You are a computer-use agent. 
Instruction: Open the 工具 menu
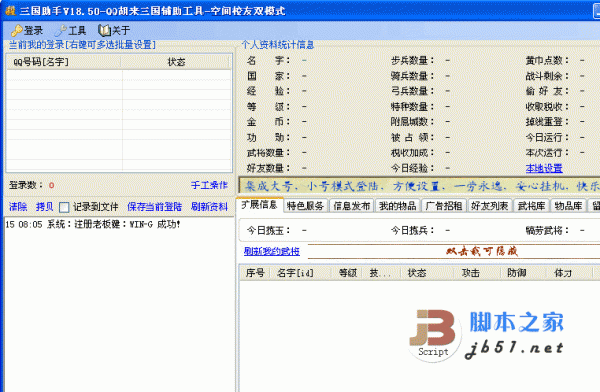pos(71,30)
